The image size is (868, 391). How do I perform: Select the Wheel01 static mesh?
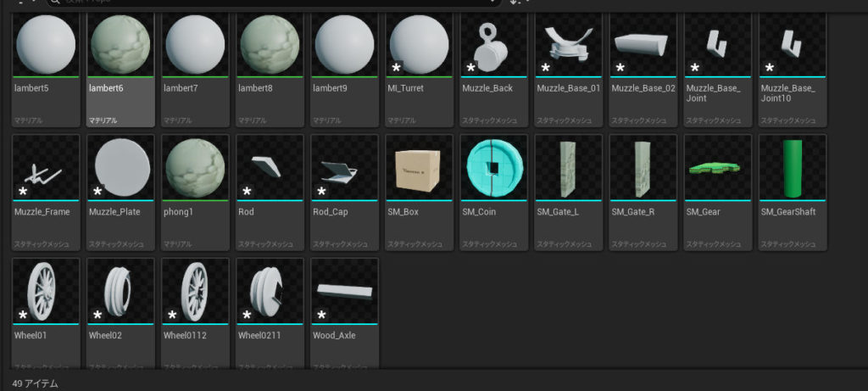(x=47, y=292)
